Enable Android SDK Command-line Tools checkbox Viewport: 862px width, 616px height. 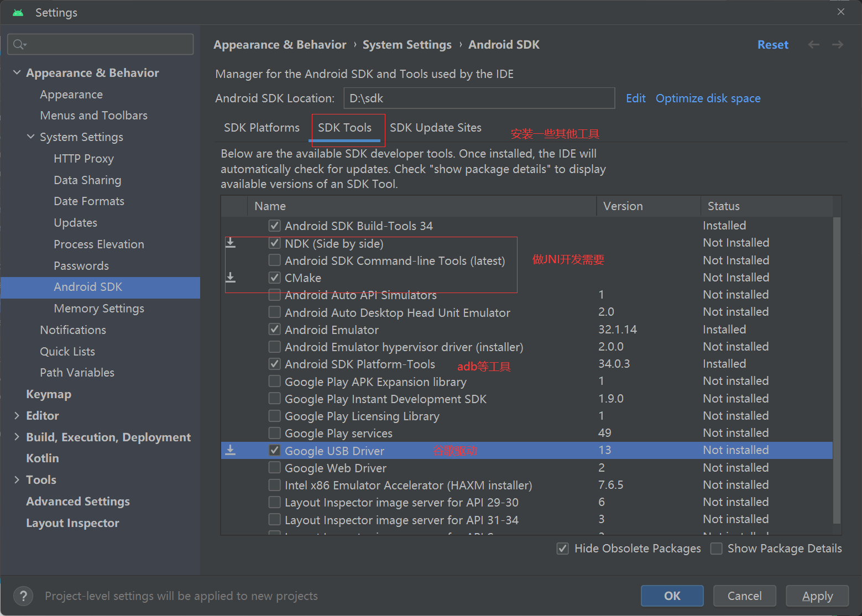pos(274,260)
